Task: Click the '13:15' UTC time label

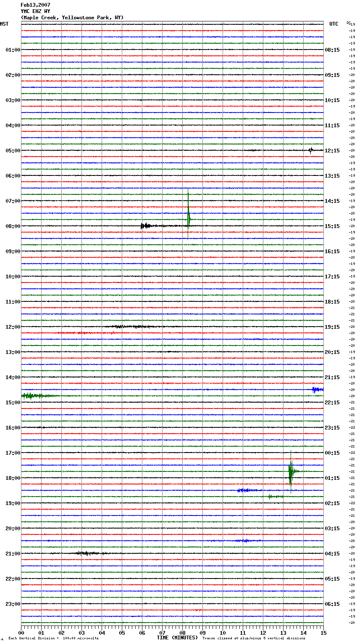Action: (x=332, y=176)
